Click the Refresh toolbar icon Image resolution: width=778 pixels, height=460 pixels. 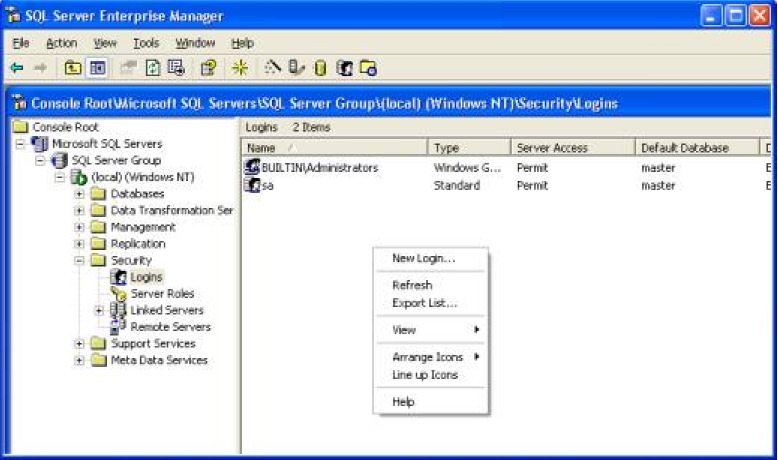pyautogui.click(x=153, y=68)
